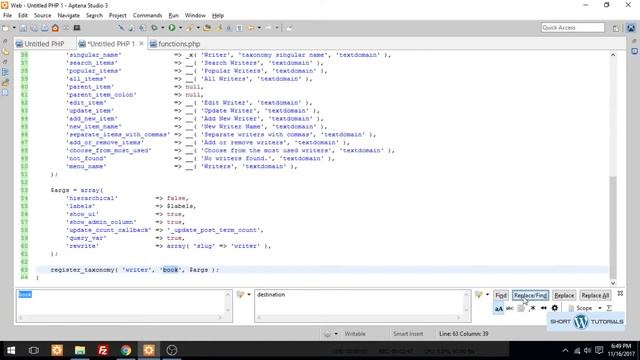This screenshot has width=640, height=360.
Task: Open the Window menu
Action: pos(195,16)
